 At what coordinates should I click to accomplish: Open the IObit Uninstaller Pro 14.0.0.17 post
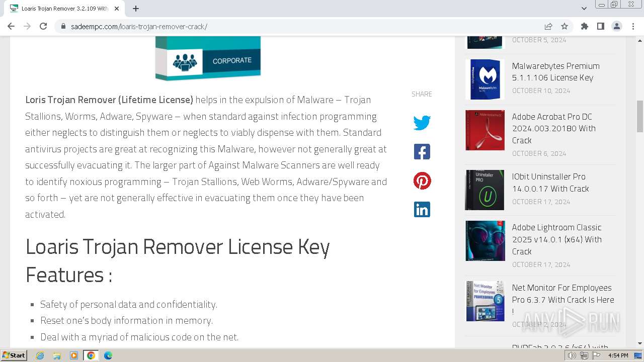tap(550, 183)
